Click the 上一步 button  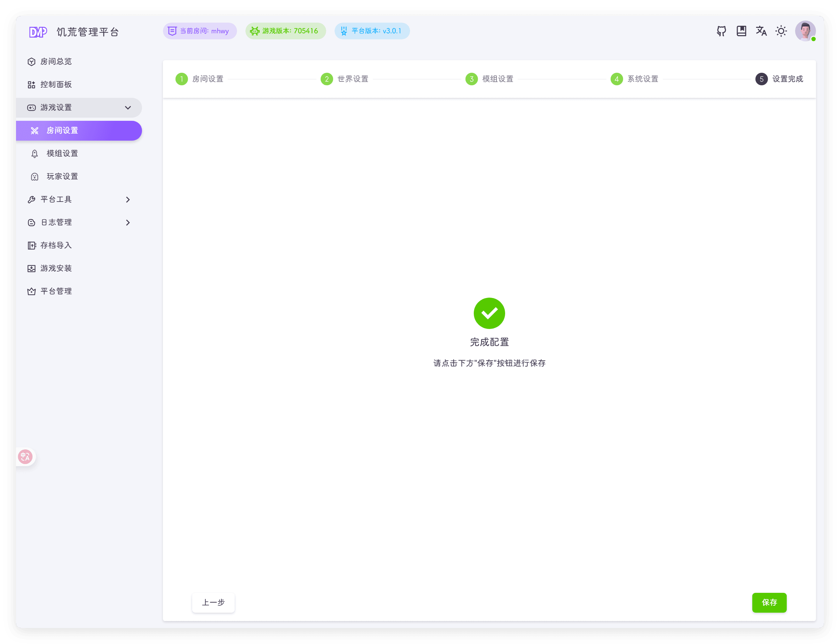213,602
